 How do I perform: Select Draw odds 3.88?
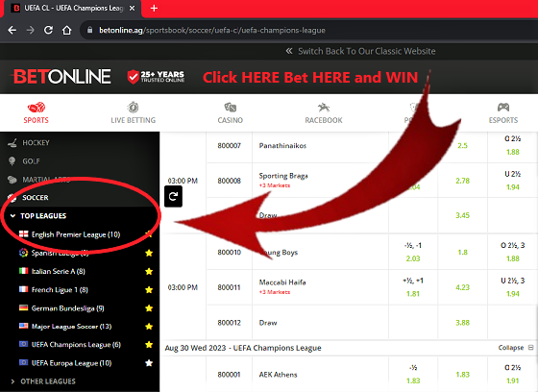pyautogui.click(x=462, y=323)
